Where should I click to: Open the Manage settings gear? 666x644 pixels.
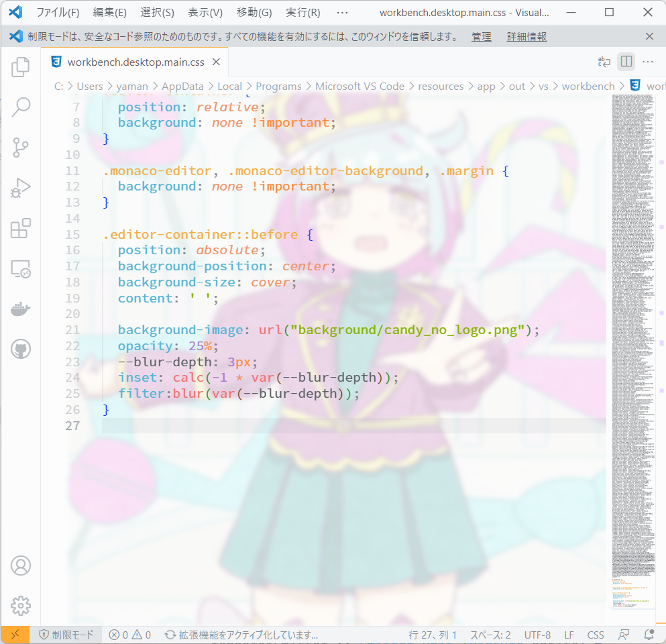(20, 605)
